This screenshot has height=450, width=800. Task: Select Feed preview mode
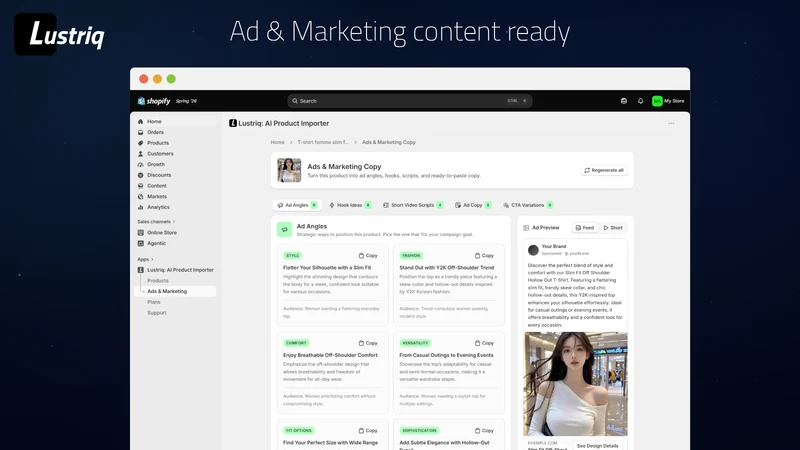click(x=585, y=228)
